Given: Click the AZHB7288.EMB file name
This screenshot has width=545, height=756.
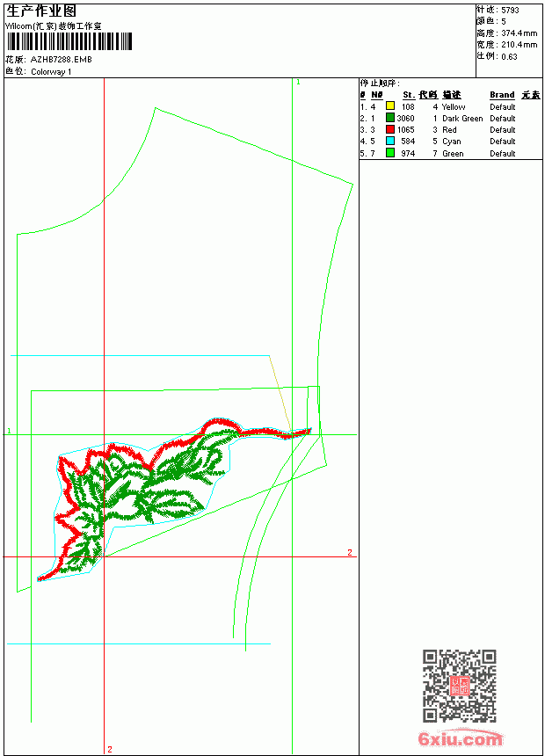Looking at the screenshot, I should pyautogui.click(x=62, y=60).
